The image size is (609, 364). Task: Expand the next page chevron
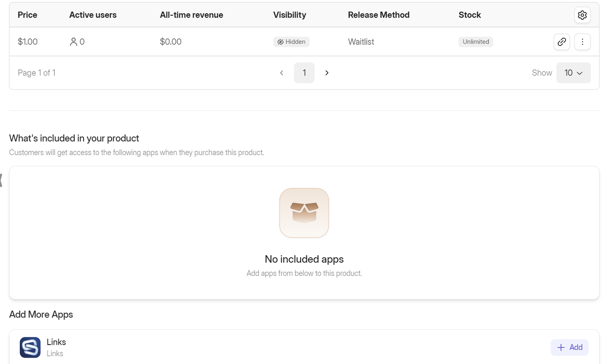(327, 73)
